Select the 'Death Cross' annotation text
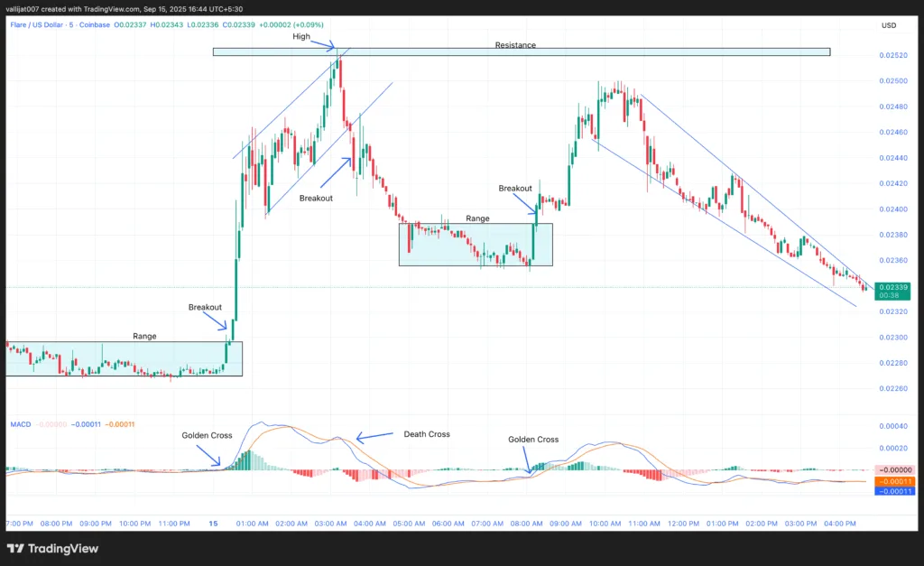Screen dimensions: 924x566 [427, 434]
